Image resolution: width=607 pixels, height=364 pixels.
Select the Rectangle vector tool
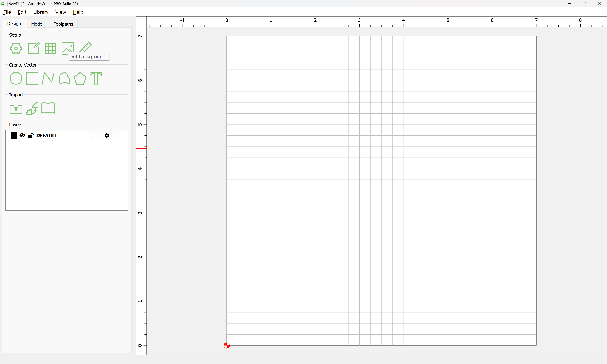32,78
